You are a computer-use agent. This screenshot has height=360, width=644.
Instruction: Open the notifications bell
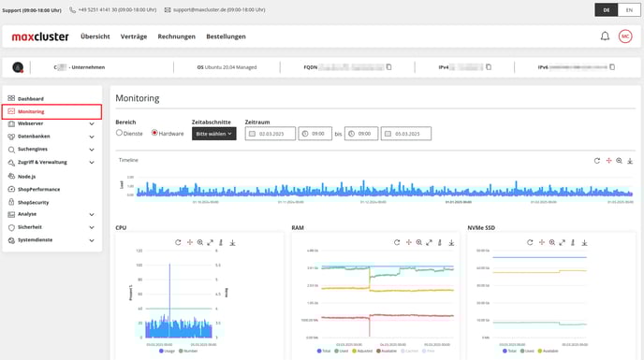605,36
